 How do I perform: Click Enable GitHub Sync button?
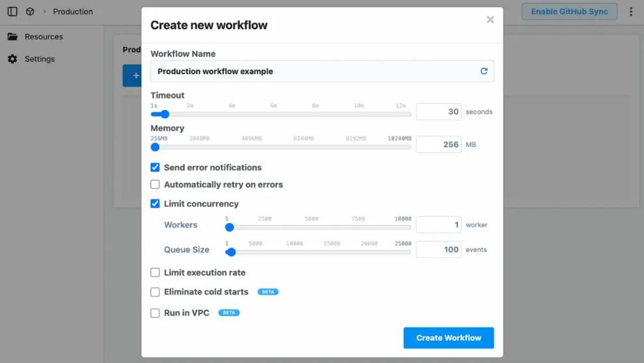click(x=569, y=12)
